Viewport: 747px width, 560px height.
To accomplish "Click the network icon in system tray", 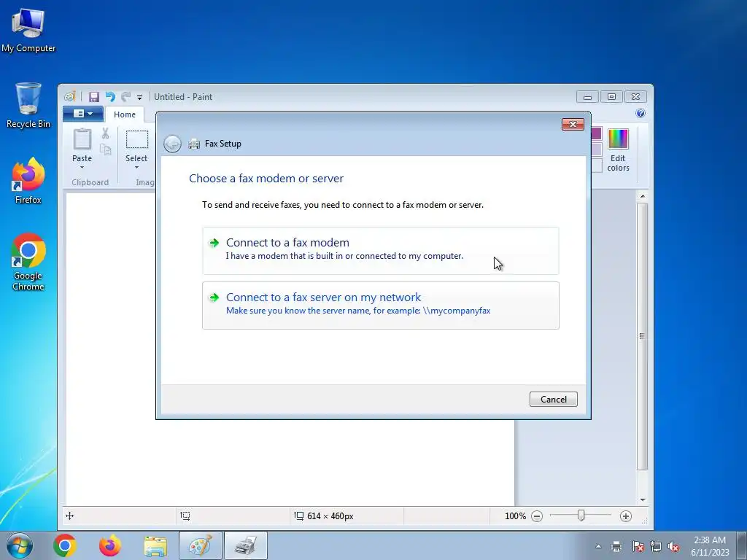I will (x=656, y=546).
